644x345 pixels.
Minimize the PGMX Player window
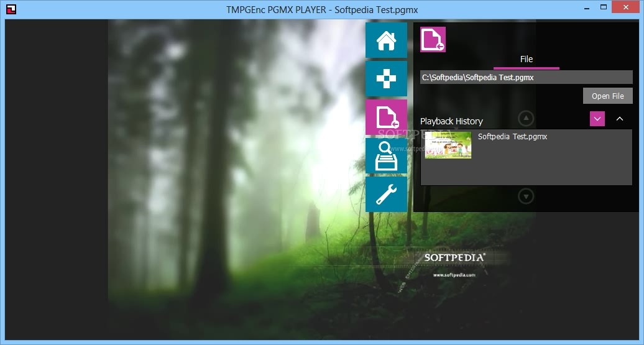coord(586,7)
